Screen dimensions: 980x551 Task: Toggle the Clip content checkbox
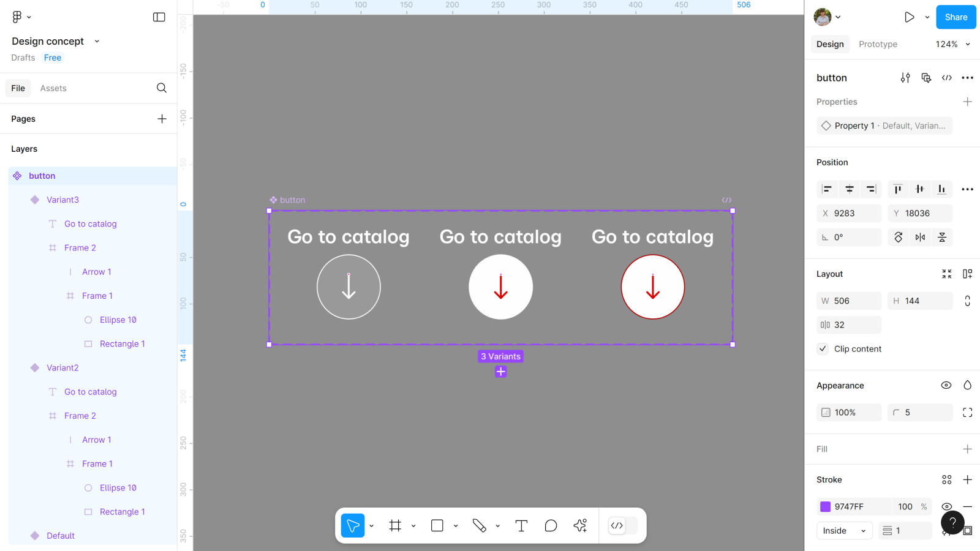tap(823, 349)
